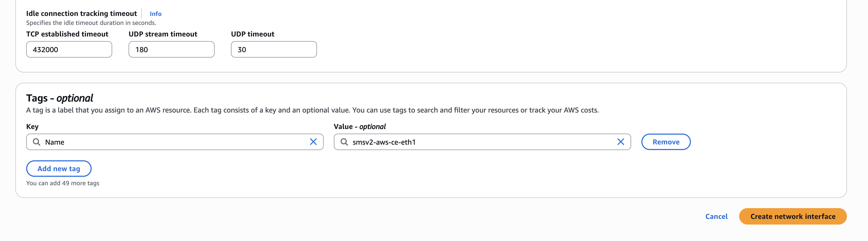Click the Name text in the Key field
The width and height of the screenshot is (868, 241).
55,142
